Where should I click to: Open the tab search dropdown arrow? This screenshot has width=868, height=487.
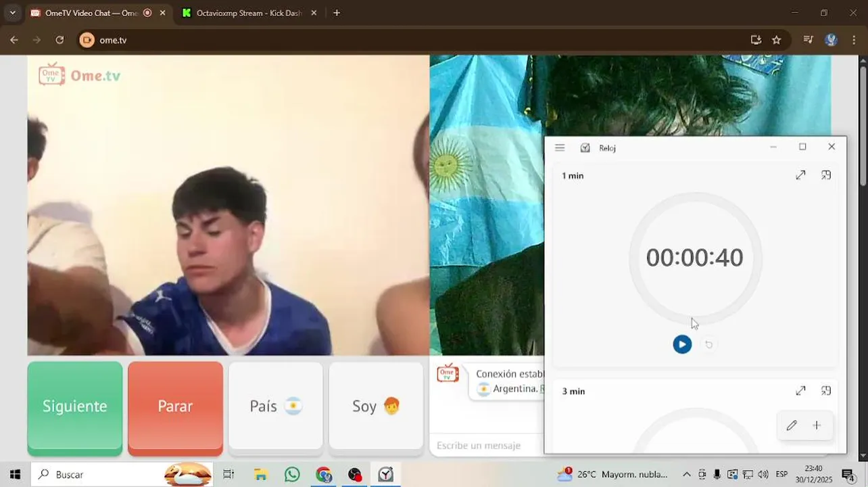[x=12, y=13]
